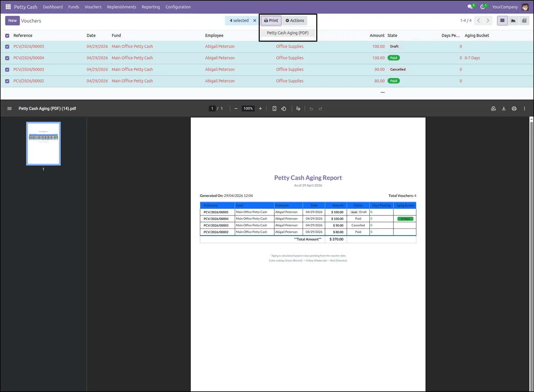Click the YourCompany switcher
Viewport: 534px width, 392px height.
(x=505, y=7)
